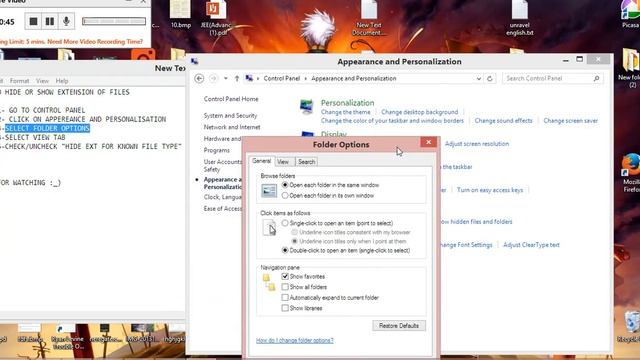
Task: Stop the video recording
Action: coord(33,21)
